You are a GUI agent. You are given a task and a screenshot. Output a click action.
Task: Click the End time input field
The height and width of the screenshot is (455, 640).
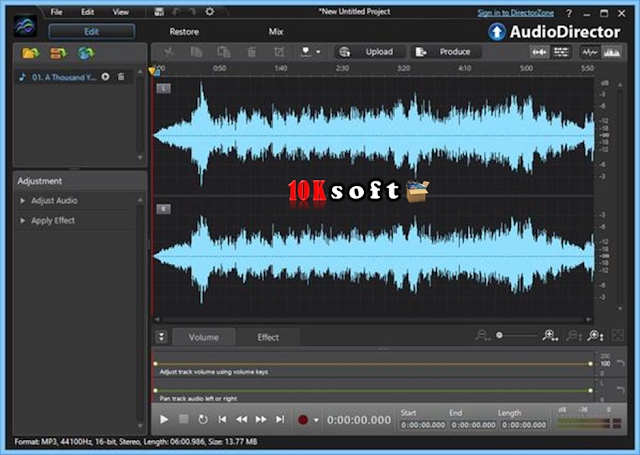473,425
